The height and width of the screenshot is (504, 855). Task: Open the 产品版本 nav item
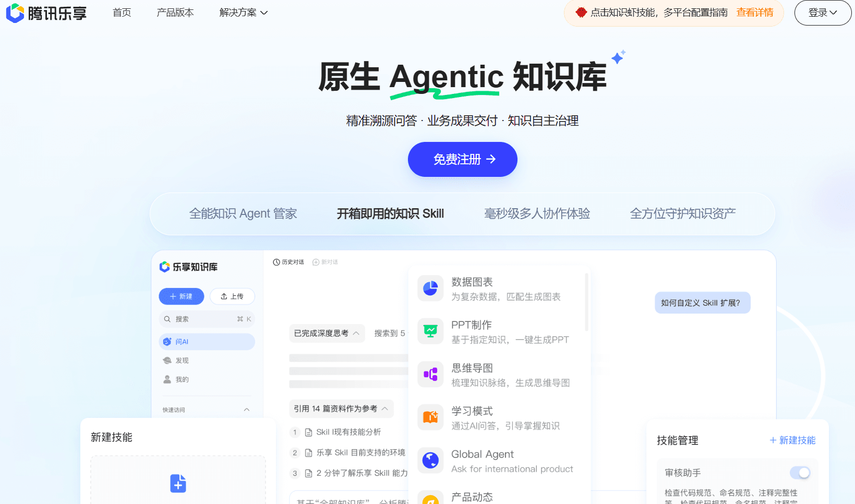click(x=175, y=13)
